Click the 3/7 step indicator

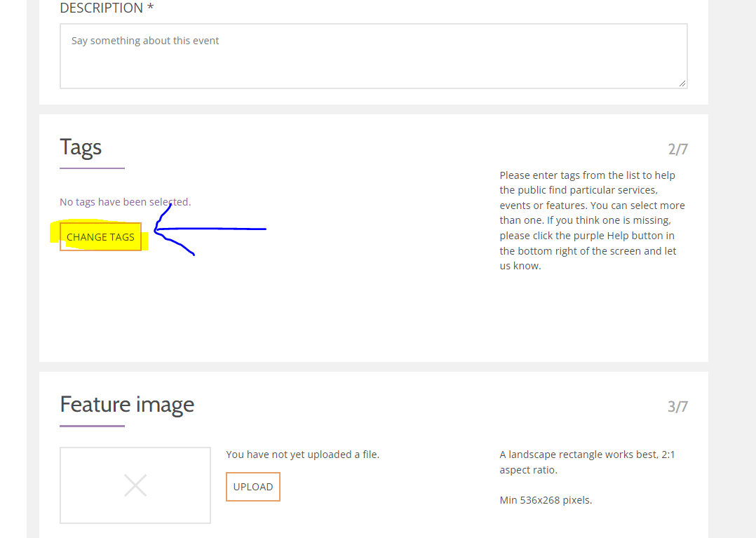click(677, 406)
